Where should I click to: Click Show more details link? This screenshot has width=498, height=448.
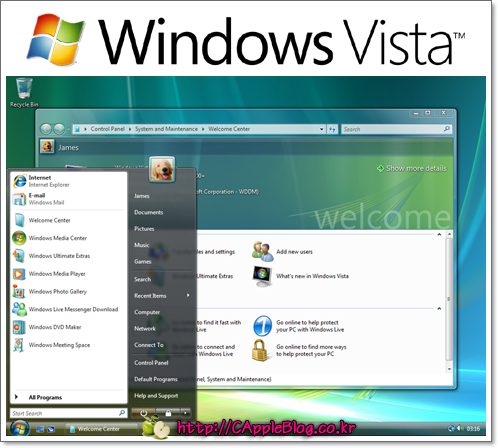416,168
